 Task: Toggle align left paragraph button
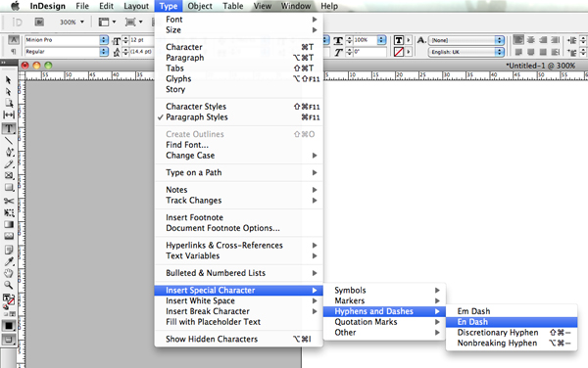pyautogui.click(x=518, y=40)
